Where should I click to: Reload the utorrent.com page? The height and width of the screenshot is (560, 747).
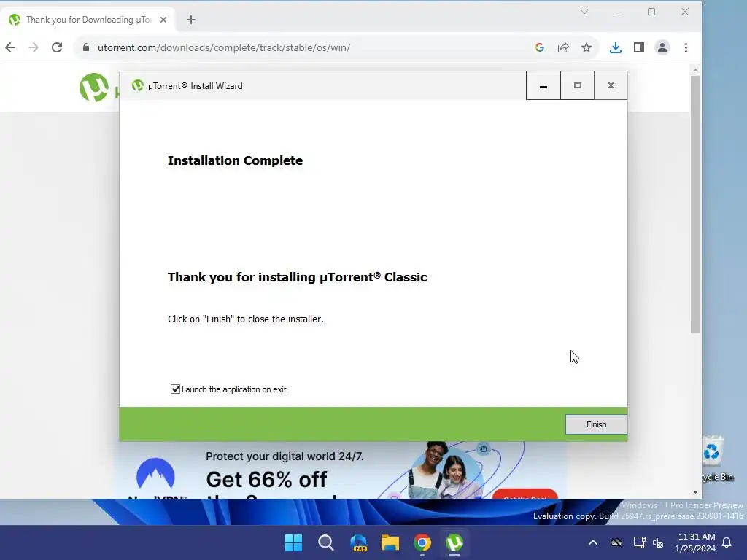click(57, 47)
